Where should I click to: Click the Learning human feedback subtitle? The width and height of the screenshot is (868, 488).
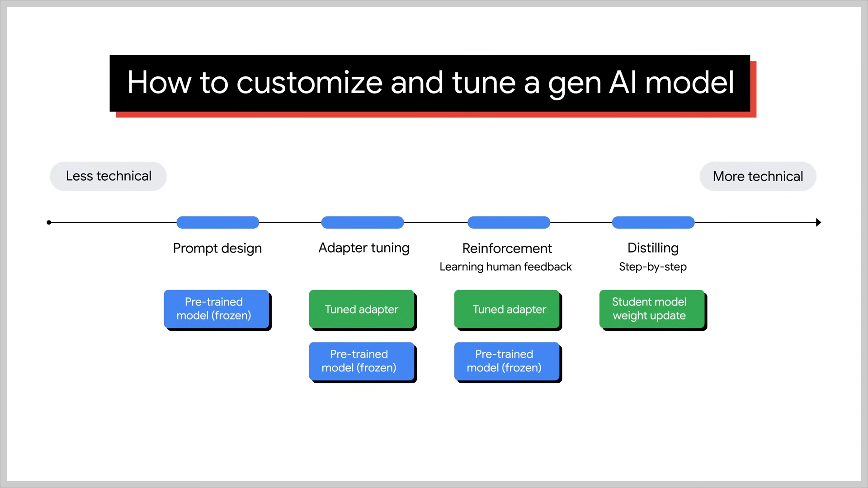[505, 267]
